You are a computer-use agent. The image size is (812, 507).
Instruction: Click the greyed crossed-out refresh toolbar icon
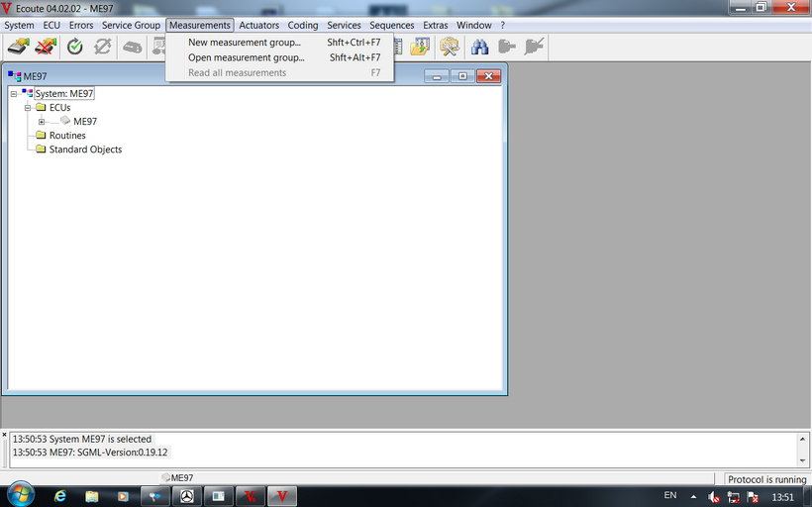point(103,47)
